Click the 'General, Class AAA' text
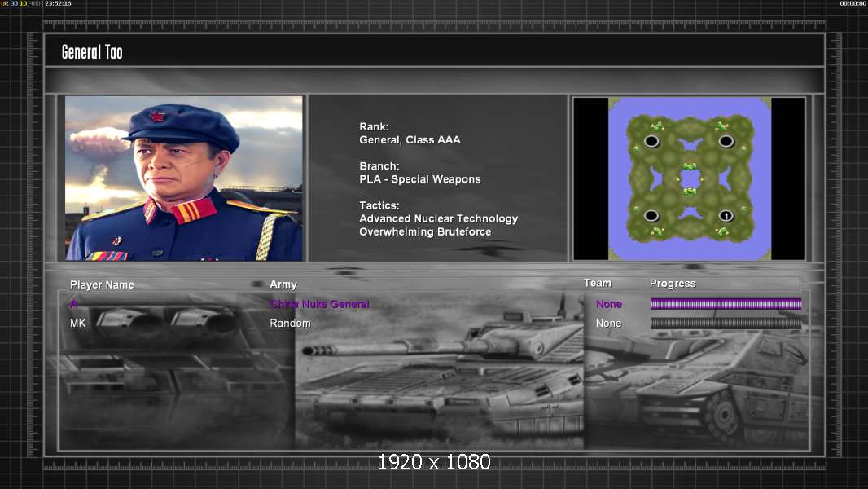The height and width of the screenshot is (489, 868). pos(410,140)
